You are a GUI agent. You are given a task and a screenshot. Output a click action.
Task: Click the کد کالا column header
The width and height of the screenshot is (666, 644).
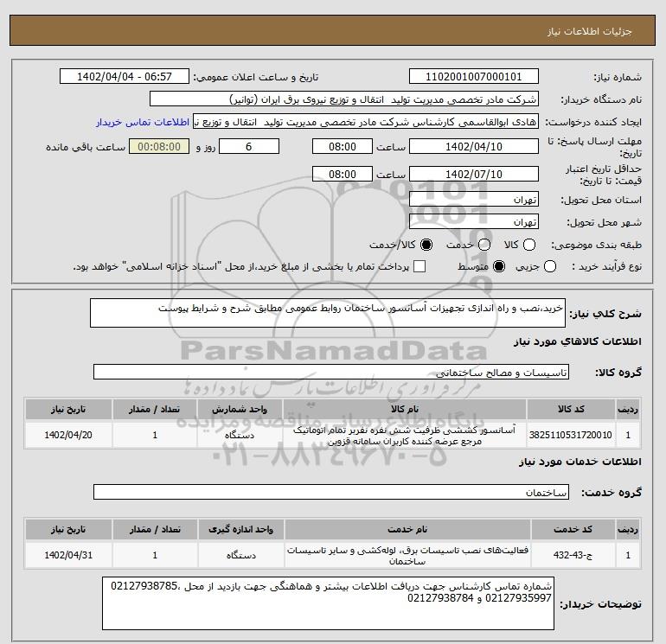click(571, 409)
